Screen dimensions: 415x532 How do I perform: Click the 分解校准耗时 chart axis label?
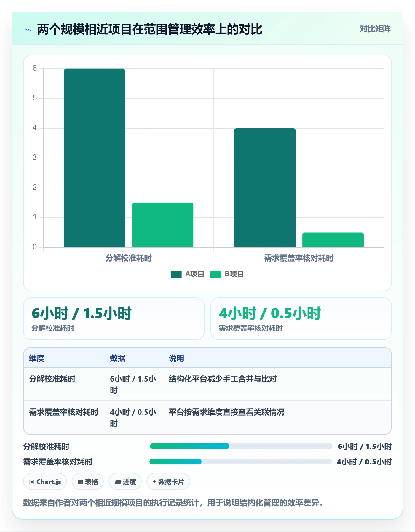click(129, 258)
